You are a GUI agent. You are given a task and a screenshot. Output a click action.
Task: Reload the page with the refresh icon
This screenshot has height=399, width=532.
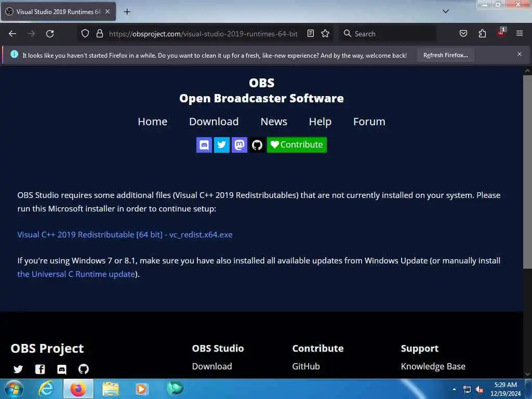(x=50, y=34)
